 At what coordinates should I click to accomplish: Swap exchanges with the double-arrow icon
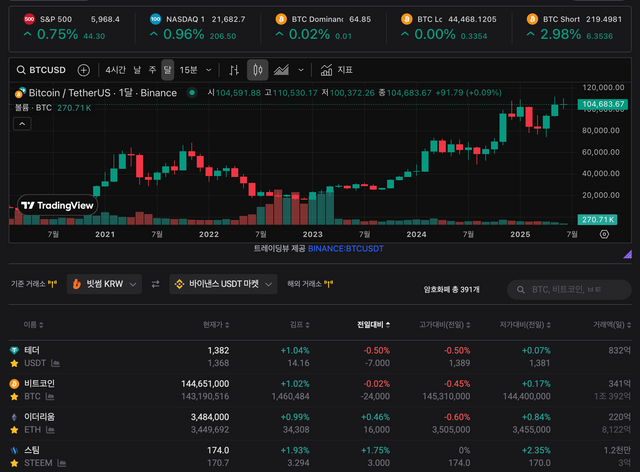tap(156, 284)
